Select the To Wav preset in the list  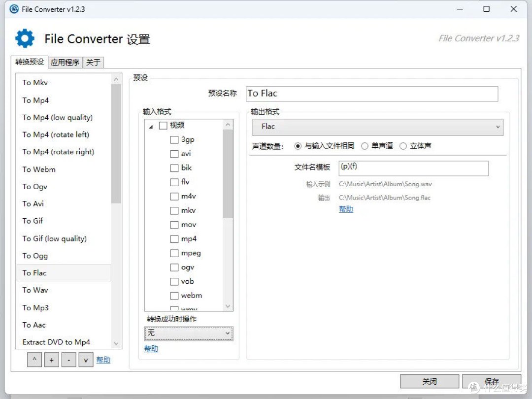(35, 290)
